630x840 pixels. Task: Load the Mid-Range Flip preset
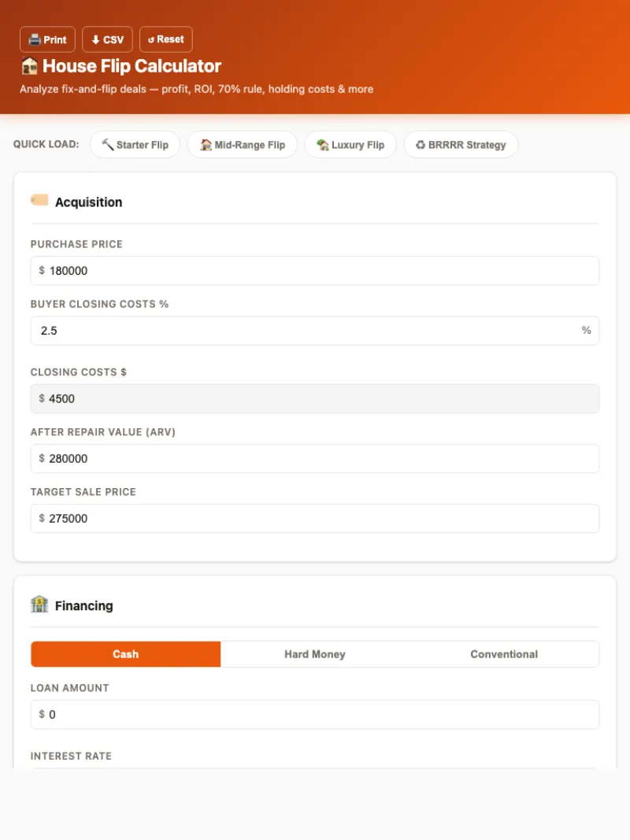(x=242, y=145)
